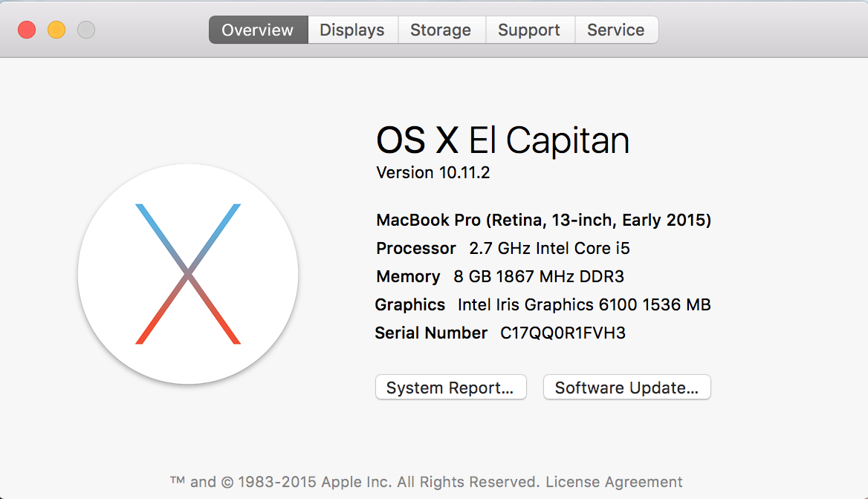Click the Apple Inc. copyright notice text
Image resolution: width=868 pixels, height=499 pixels.
coord(355,482)
